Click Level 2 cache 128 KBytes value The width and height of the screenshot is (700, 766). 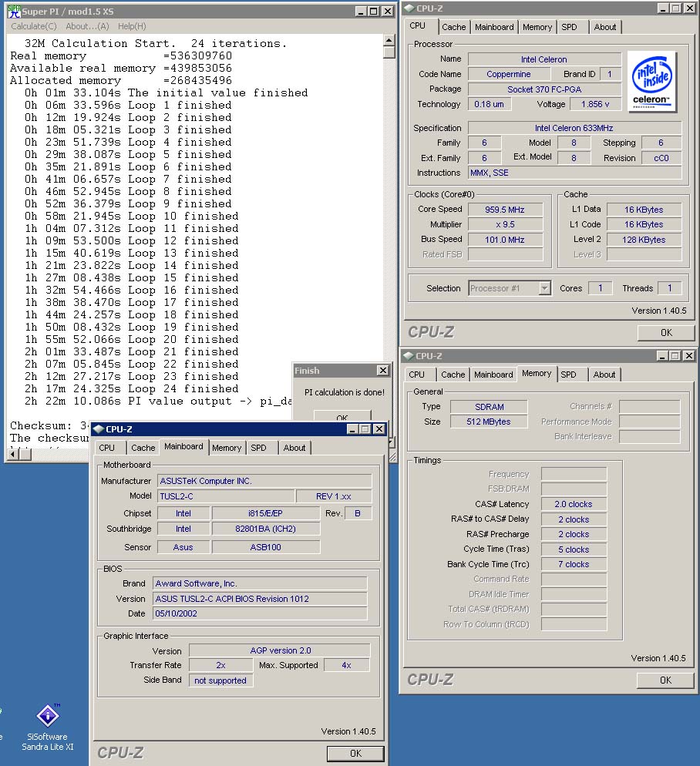click(x=644, y=240)
